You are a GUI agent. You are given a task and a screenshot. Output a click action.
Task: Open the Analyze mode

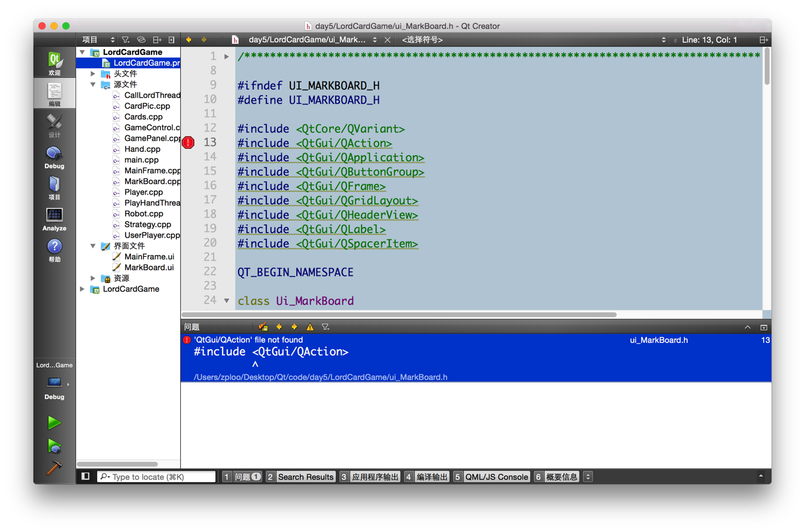click(54, 219)
